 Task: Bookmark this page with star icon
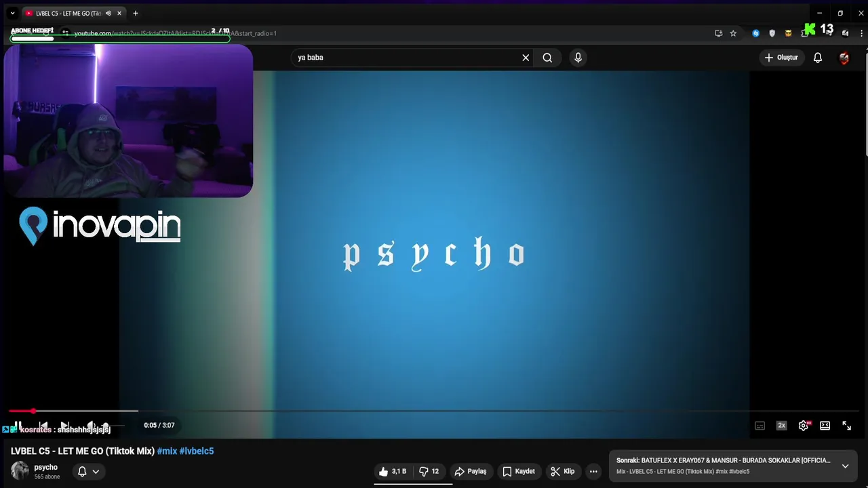pyautogui.click(x=733, y=33)
